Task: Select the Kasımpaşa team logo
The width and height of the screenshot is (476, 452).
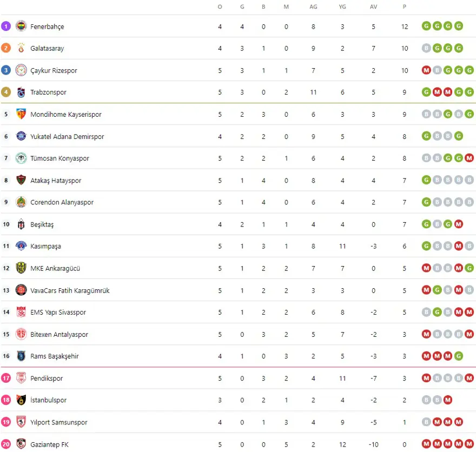Action: tap(21, 246)
